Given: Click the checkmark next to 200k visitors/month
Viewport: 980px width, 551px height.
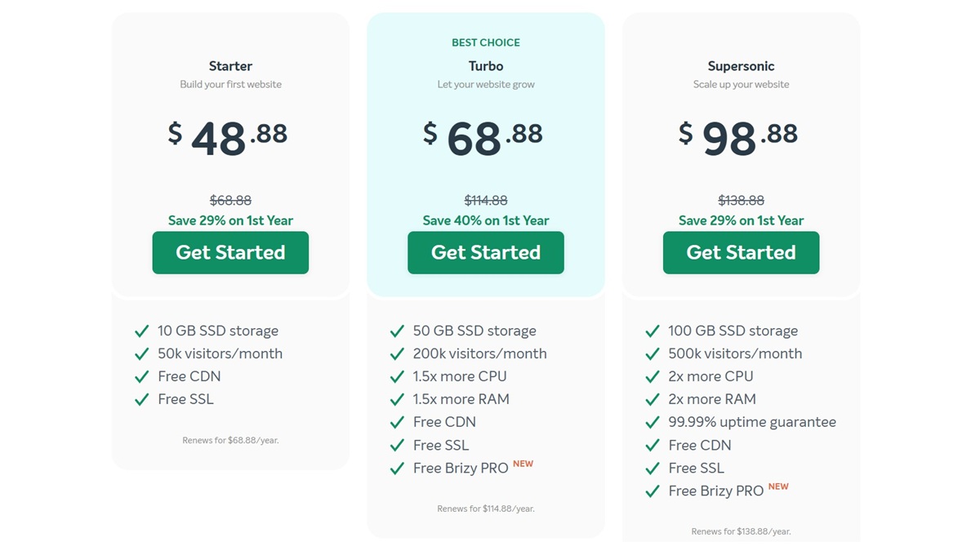Looking at the screenshot, I should click(398, 353).
